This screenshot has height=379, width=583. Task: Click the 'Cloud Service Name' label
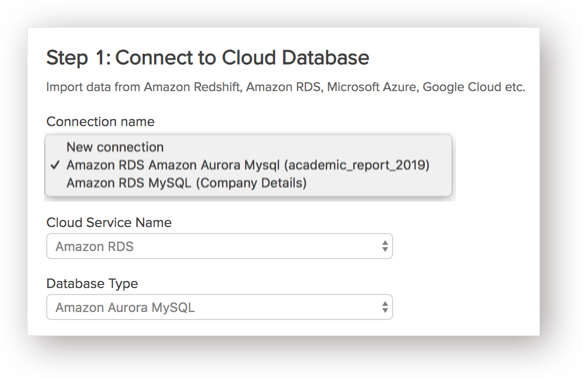(x=109, y=222)
